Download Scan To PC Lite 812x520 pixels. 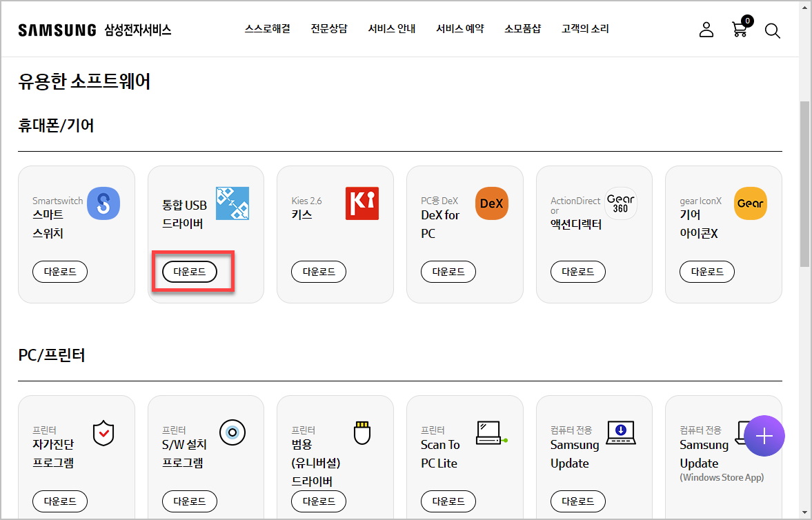(448, 501)
